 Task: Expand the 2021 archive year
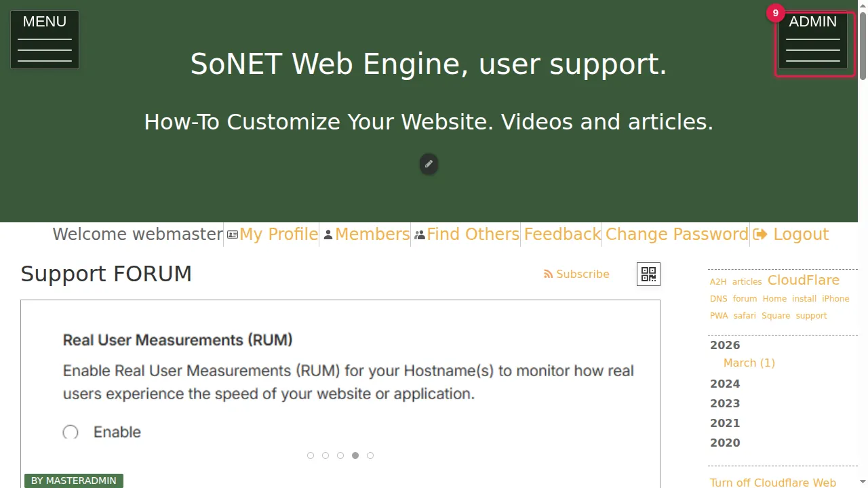(x=725, y=423)
